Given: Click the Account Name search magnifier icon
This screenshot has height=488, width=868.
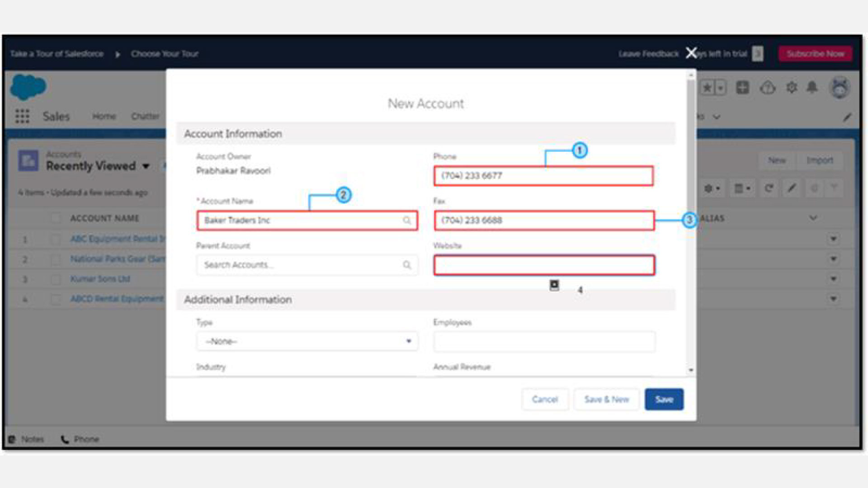Looking at the screenshot, I should [407, 221].
